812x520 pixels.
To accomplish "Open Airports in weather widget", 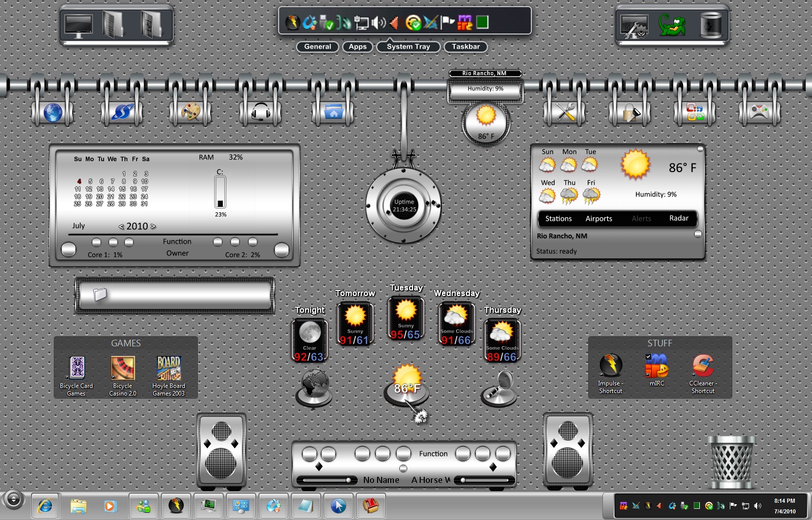I will pyautogui.click(x=599, y=219).
